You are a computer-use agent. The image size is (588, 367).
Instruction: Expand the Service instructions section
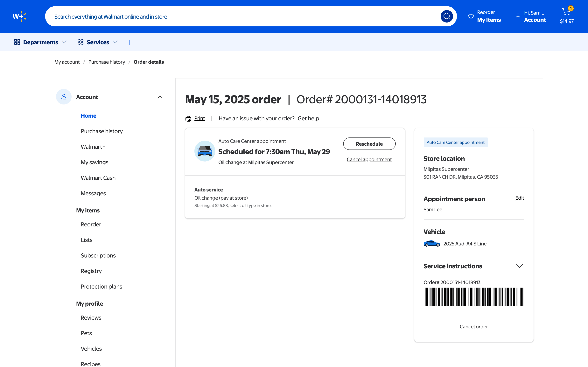point(519,266)
